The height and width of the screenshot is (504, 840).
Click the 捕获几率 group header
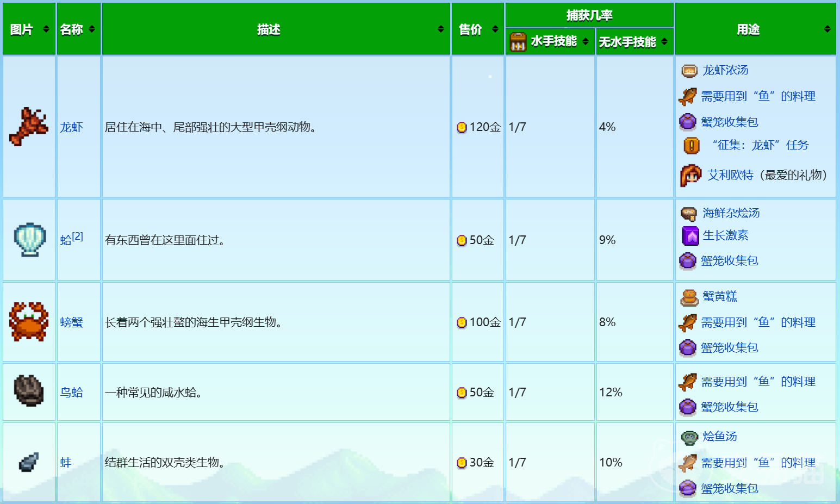(x=590, y=15)
